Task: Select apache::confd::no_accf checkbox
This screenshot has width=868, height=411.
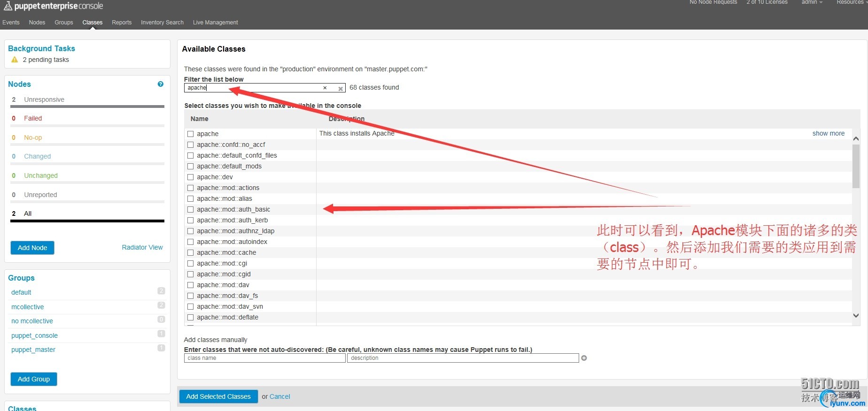Action: (x=191, y=145)
